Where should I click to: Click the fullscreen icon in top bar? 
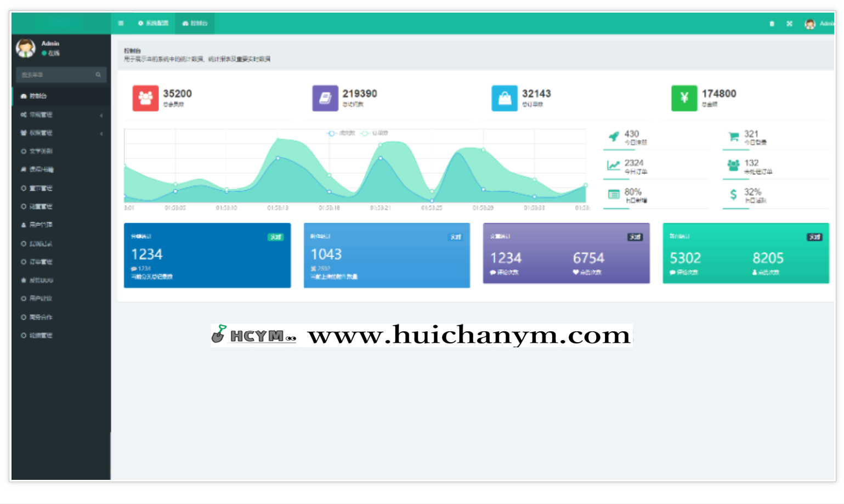tap(789, 24)
